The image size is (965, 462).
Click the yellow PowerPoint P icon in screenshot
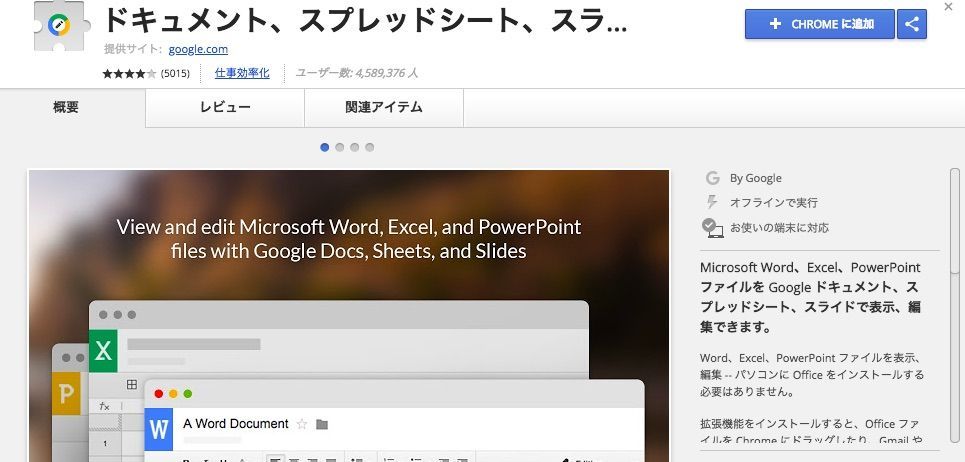[66, 393]
